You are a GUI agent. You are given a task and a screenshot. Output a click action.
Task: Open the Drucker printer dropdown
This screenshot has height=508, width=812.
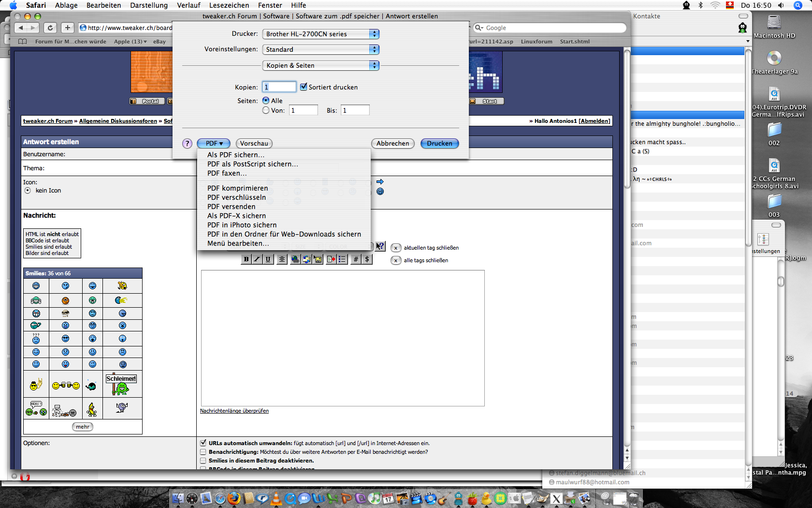coord(320,34)
